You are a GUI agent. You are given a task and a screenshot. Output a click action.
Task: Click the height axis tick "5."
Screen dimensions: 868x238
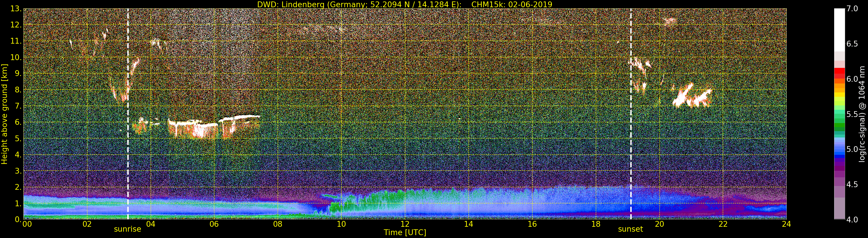click(18, 138)
